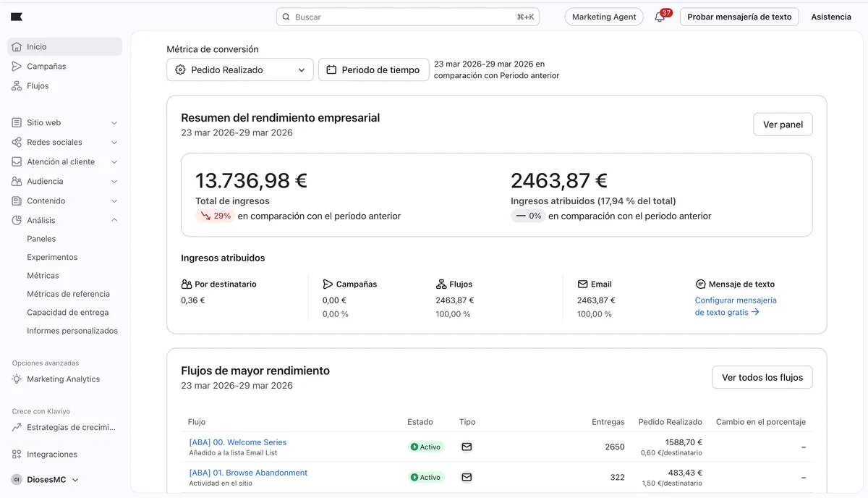Open the Configurar mensajería de texto gratis link
Image resolution: width=868 pixels, height=498 pixels.
[x=736, y=306]
